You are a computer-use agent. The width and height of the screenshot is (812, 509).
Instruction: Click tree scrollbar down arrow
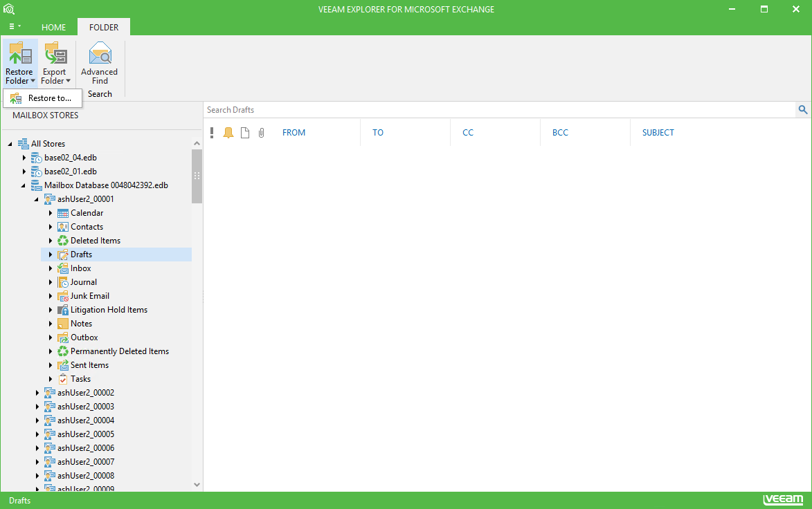point(197,485)
